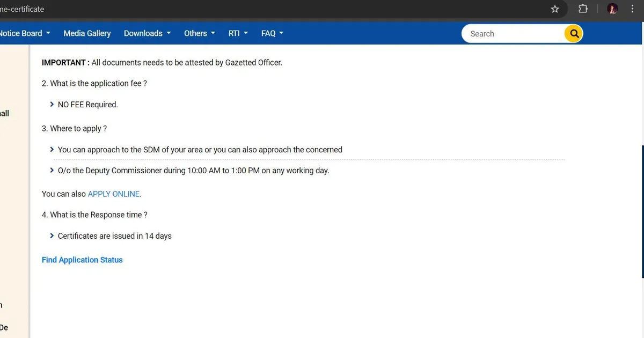Click the chevron bullet beside O/o the Deputy Commissioner
This screenshot has height=338, width=644.
pos(52,171)
